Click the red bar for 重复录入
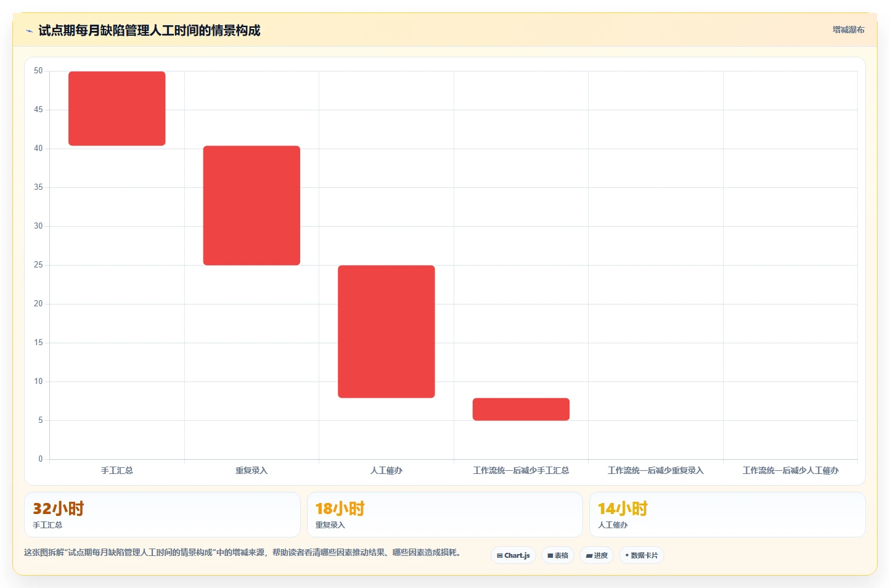The height and width of the screenshot is (588, 890). pos(251,205)
